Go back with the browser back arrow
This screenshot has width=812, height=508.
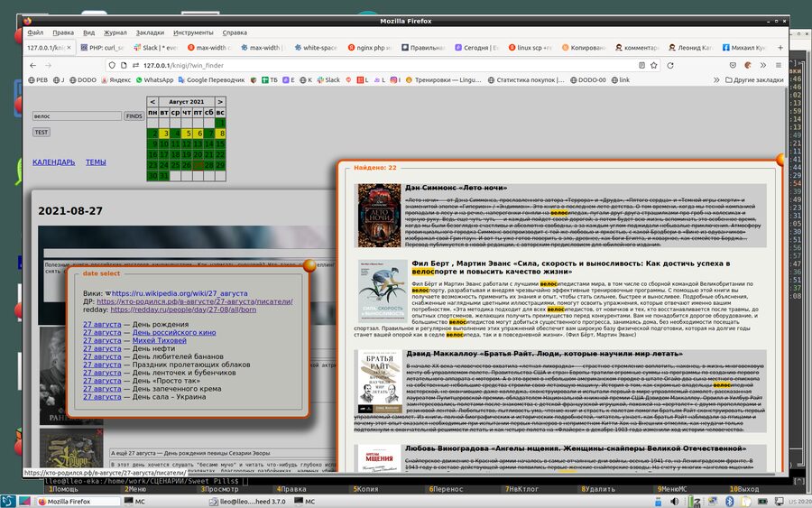(32, 65)
